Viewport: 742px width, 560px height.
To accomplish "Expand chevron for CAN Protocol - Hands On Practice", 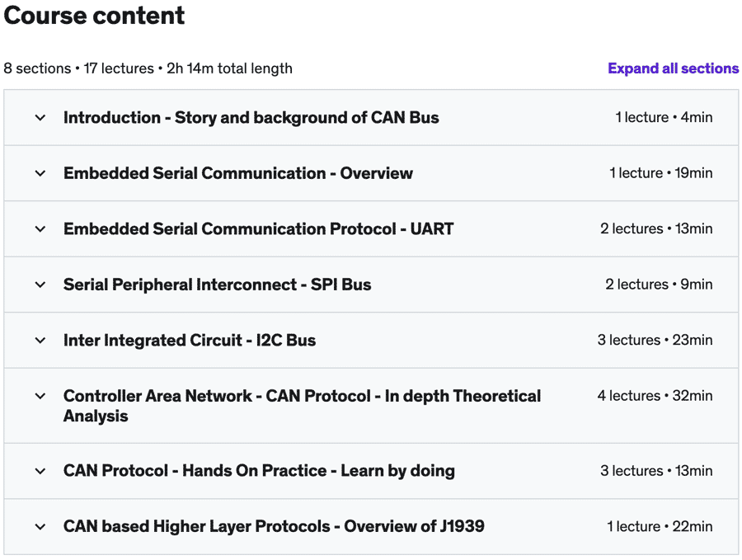I will point(40,471).
